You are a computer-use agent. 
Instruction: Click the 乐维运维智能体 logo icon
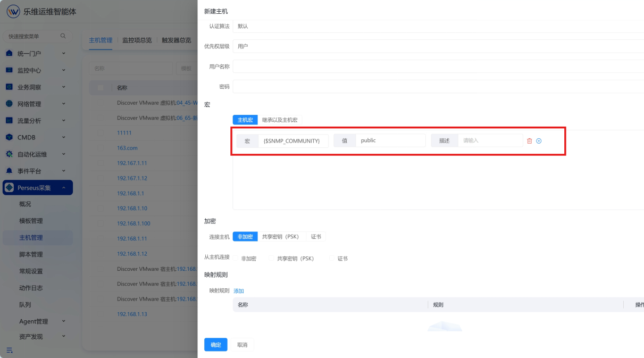click(x=13, y=12)
